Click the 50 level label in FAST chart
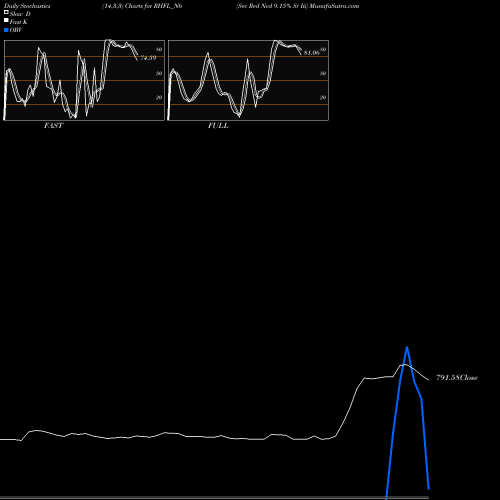Screen dimensions: 500x500 (159, 73)
